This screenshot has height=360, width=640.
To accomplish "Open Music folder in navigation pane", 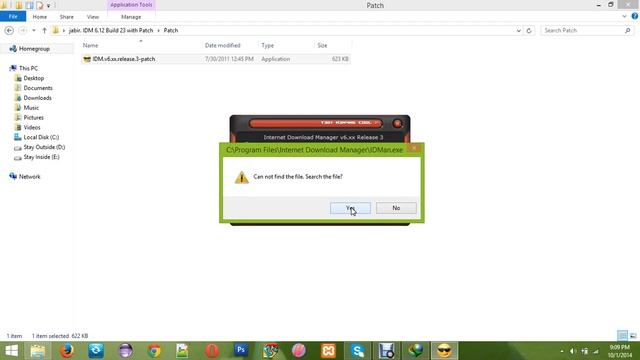I will (31, 108).
